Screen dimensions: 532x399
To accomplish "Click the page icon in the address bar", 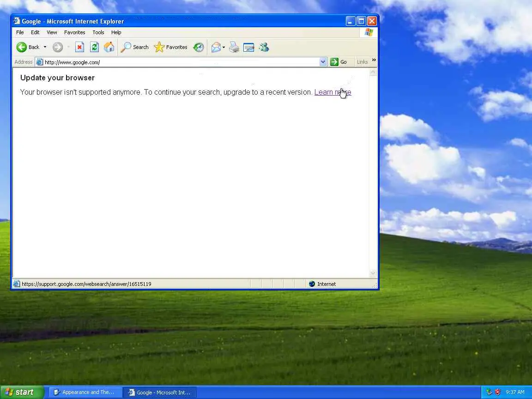I will [40, 62].
